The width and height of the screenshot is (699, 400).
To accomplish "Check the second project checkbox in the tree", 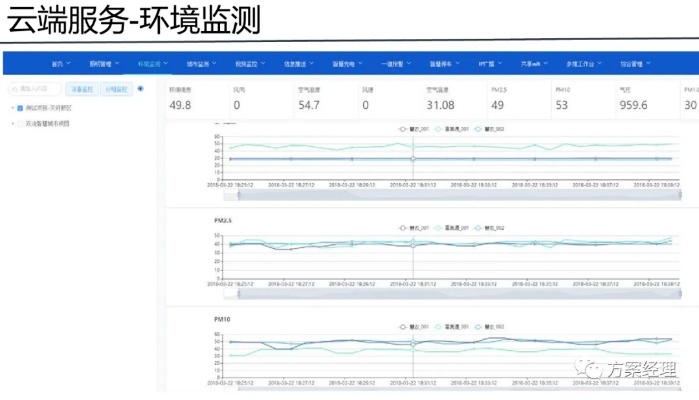I will 19,123.
